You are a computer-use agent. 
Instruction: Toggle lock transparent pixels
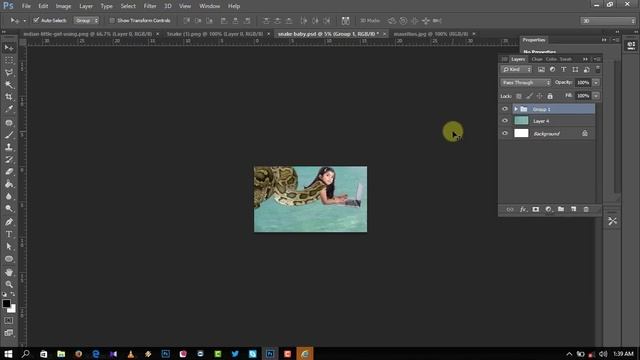coord(519,96)
